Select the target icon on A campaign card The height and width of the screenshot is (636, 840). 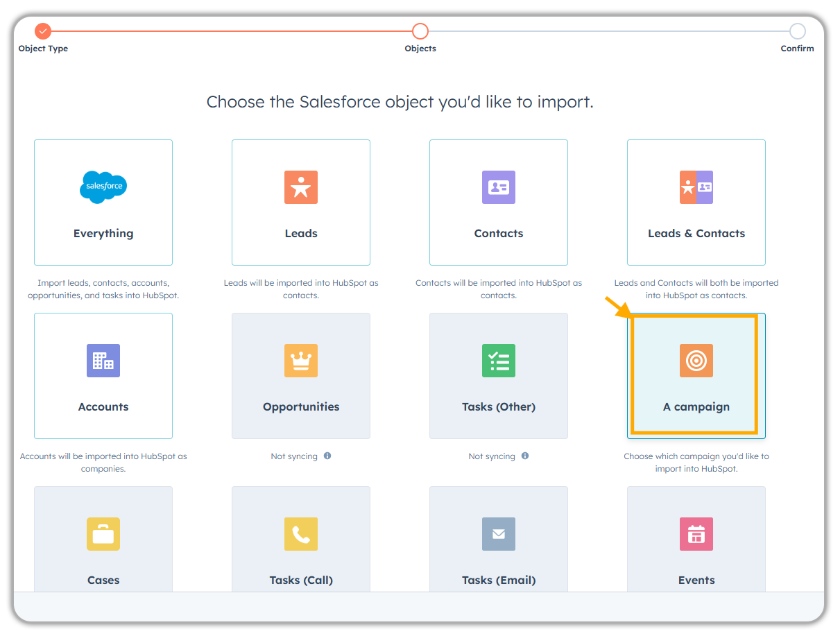pos(696,360)
